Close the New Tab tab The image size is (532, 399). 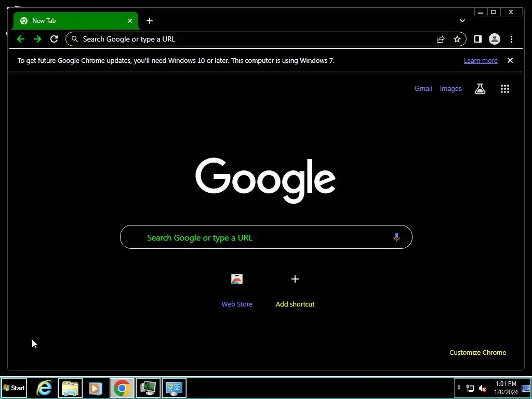point(129,21)
